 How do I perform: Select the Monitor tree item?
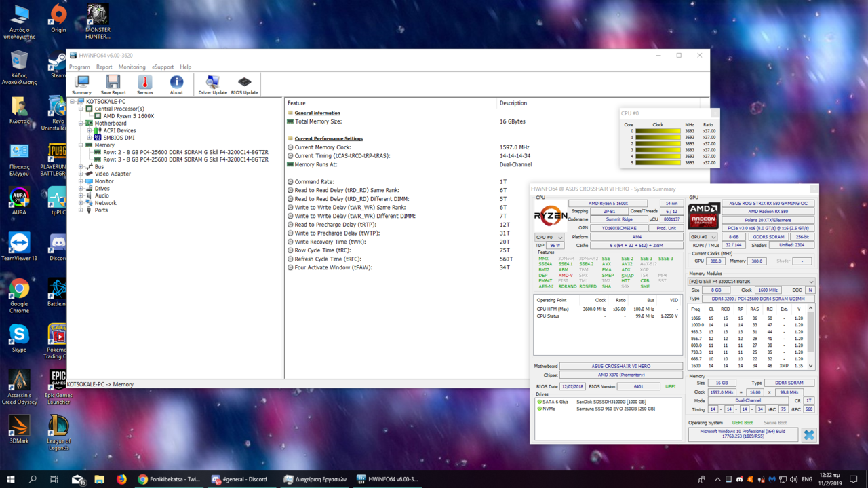pyautogui.click(x=104, y=181)
